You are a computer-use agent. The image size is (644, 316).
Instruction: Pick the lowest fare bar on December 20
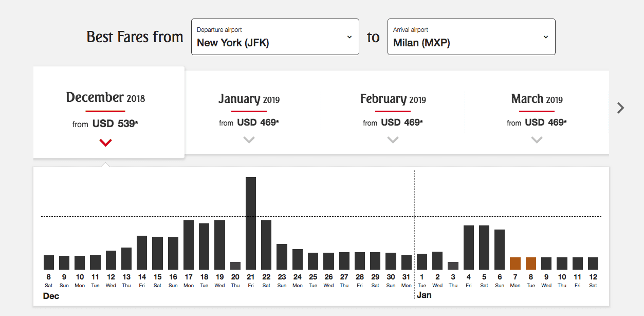(x=235, y=266)
